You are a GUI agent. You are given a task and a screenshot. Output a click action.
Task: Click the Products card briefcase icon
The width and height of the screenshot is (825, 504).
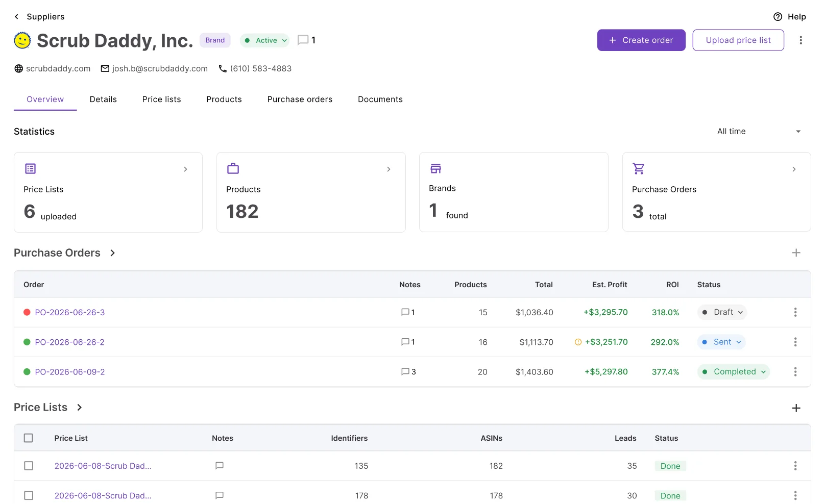(x=233, y=168)
